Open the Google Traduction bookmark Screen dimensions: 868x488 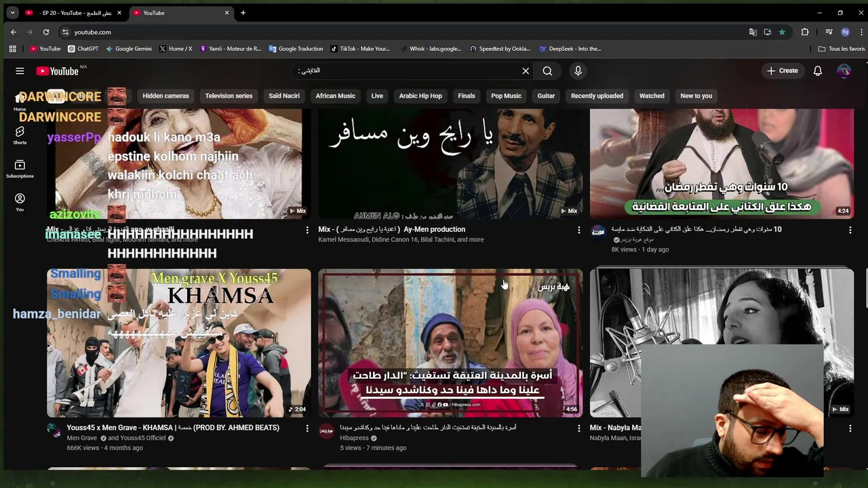click(296, 49)
